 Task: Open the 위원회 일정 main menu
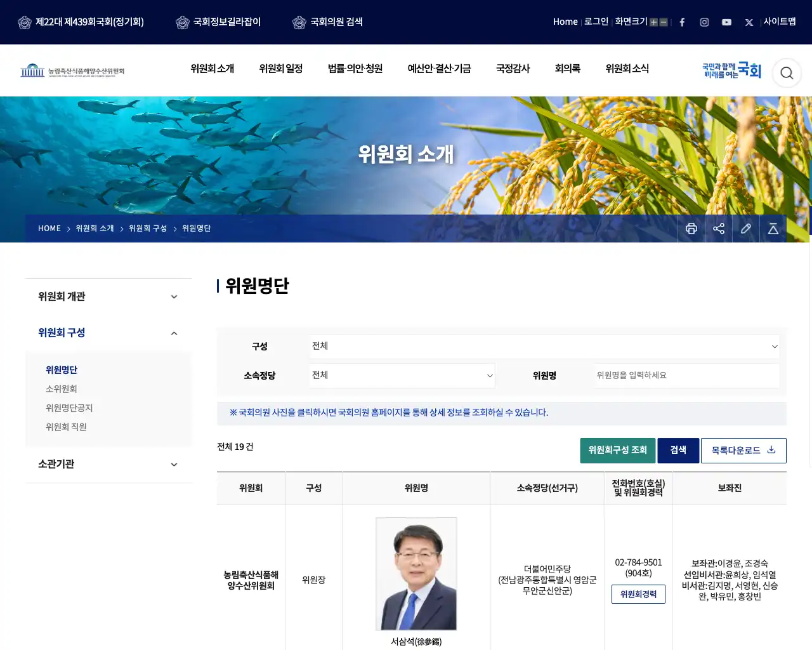[x=281, y=69]
